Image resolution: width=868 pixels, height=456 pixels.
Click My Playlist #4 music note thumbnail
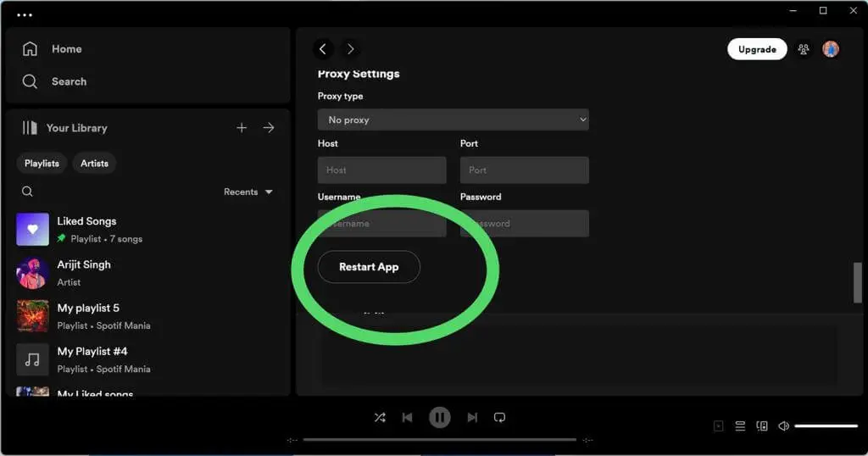(x=32, y=359)
